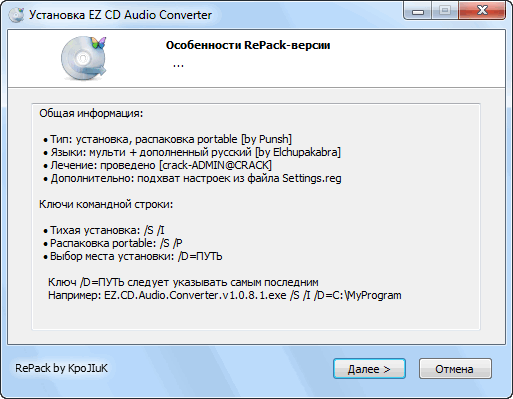Viewport: 513px width, 399px height.
Task: Click the Лечение: проведено line
Action: [x=157, y=165]
